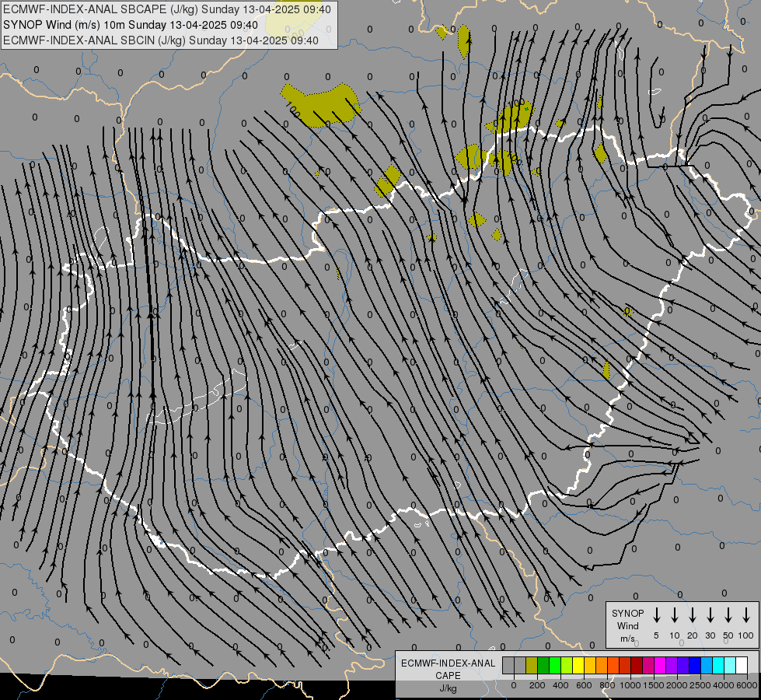Click the ECMWF-INDEX-ANAL SBCIN title line
Image resolution: width=761 pixels, height=700 pixels.
(161, 40)
